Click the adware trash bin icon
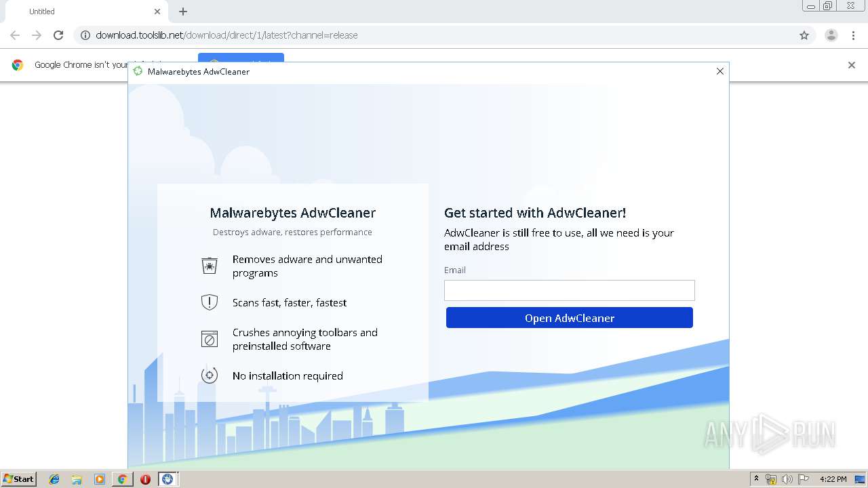This screenshot has height=488, width=868. pos(210,266)
